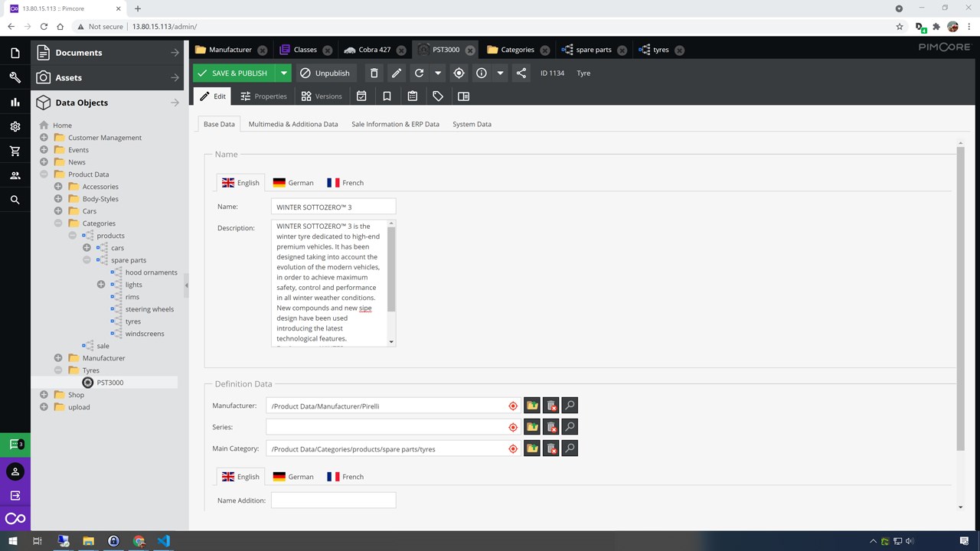Open the tags tab icon

[437, 96]
